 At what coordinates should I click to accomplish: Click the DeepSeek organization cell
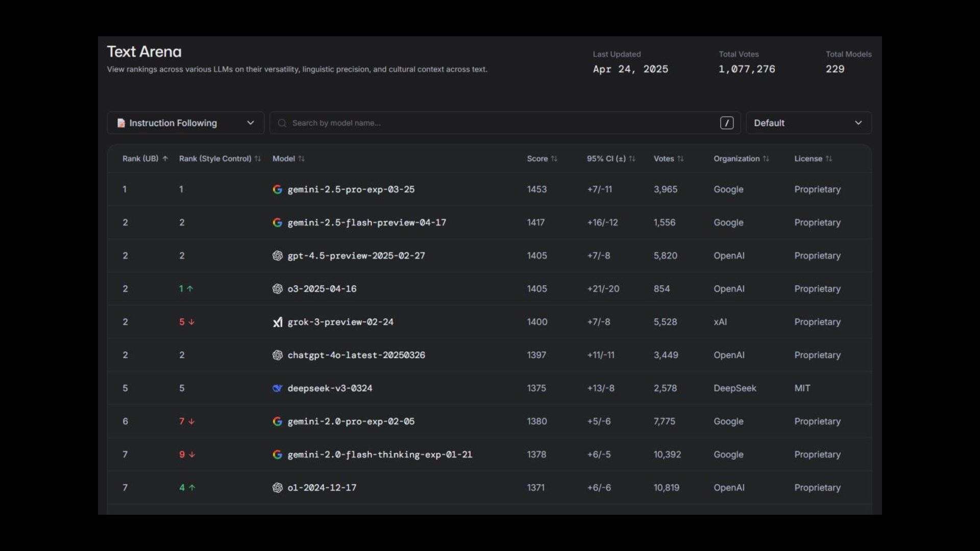pyautogui.click(x=734, y=388)
